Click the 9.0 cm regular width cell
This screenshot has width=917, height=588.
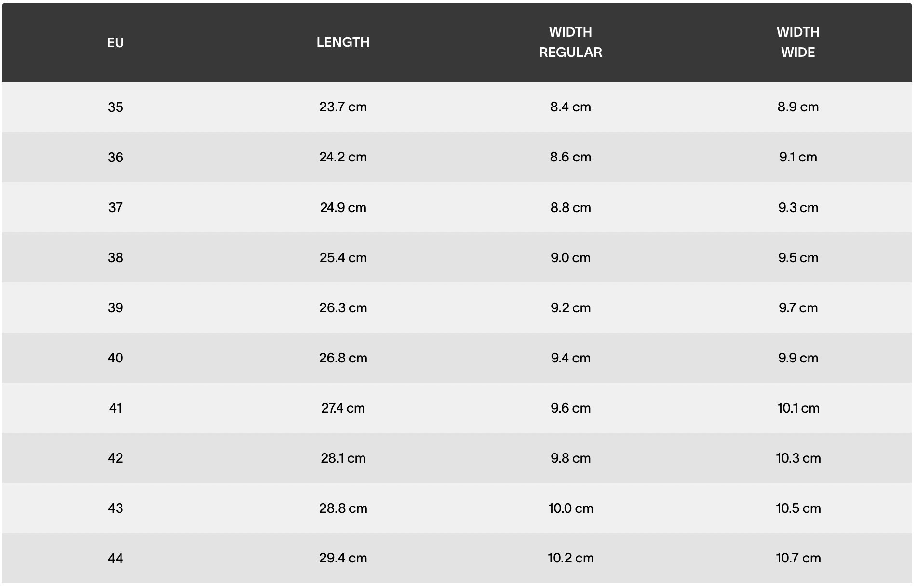click(x=570, y=257)
